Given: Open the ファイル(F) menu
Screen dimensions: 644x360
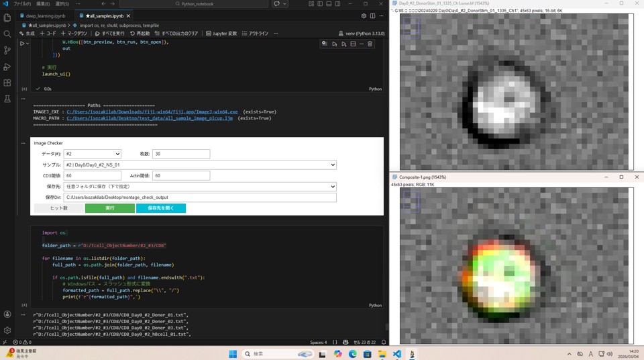Looking at the screenshot, I should click(x=22, y=4).
